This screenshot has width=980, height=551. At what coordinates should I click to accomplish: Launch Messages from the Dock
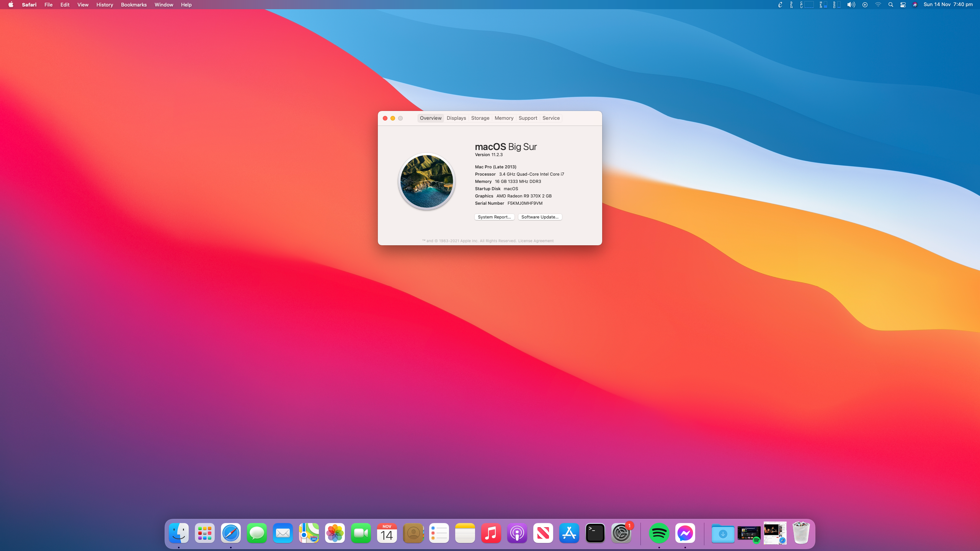coord(257,533)
